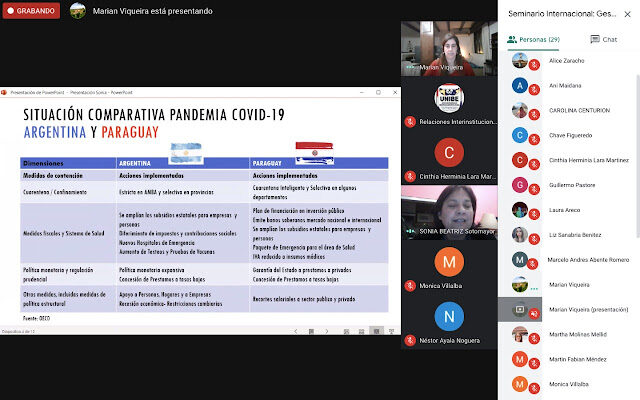Go to previous slide in PowerPoint
This screenshot has height=400, width=640.
296,331
